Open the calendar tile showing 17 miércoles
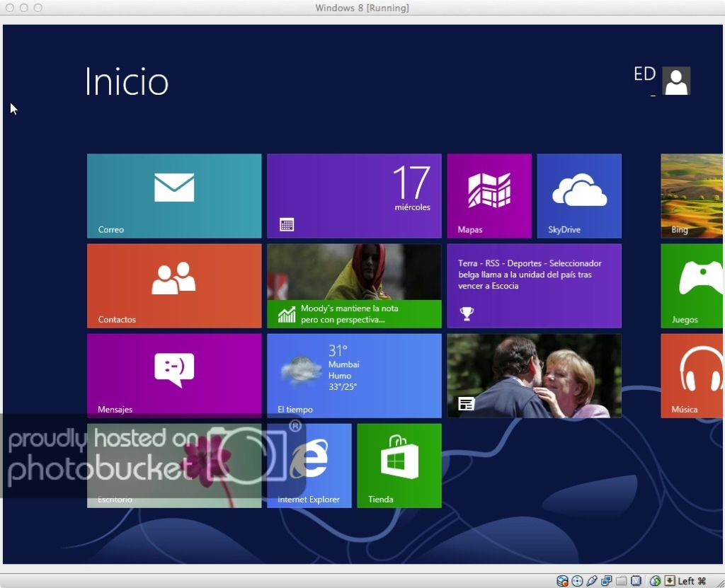This screenshot has height=588, width=725. [x=354, y=196]
